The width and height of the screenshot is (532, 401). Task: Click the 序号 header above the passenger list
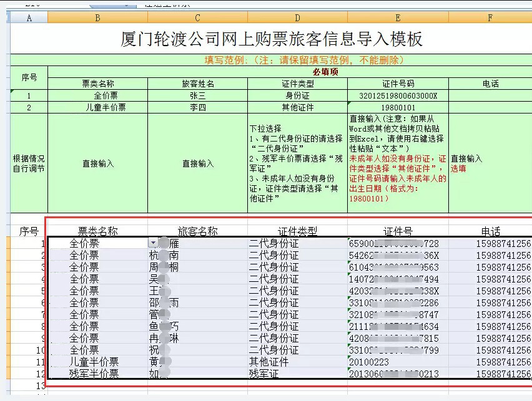pyautogui.click(x=29, y=231)
